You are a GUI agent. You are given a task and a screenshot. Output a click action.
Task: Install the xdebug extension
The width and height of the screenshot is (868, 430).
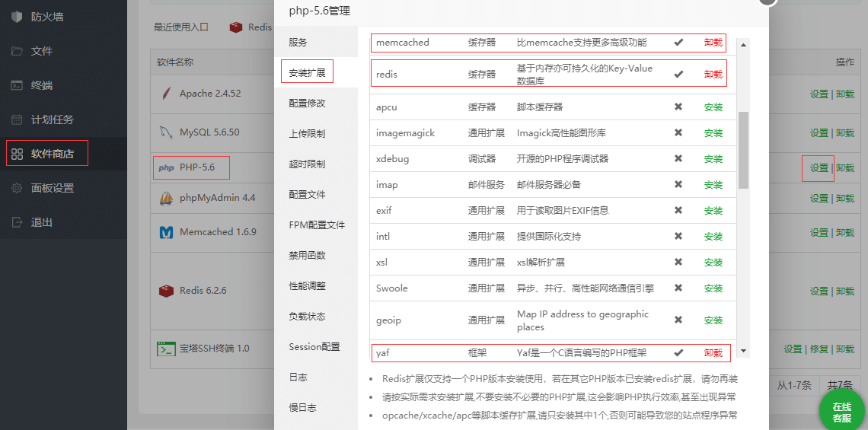(713, 159)
